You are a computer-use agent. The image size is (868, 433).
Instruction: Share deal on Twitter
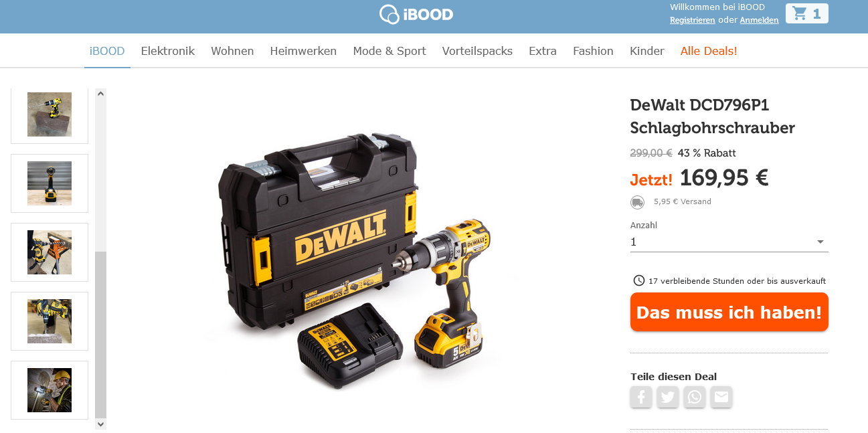(668, 397)
